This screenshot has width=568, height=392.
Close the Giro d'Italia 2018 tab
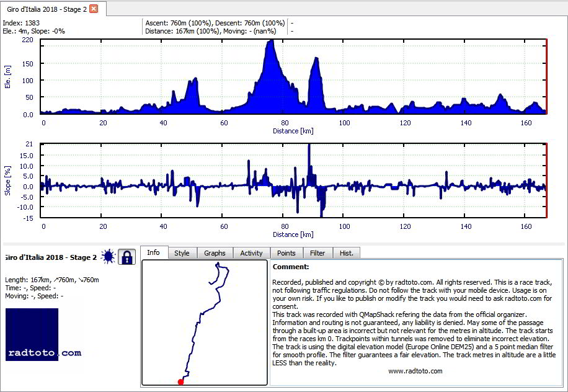tap(94, 9)
